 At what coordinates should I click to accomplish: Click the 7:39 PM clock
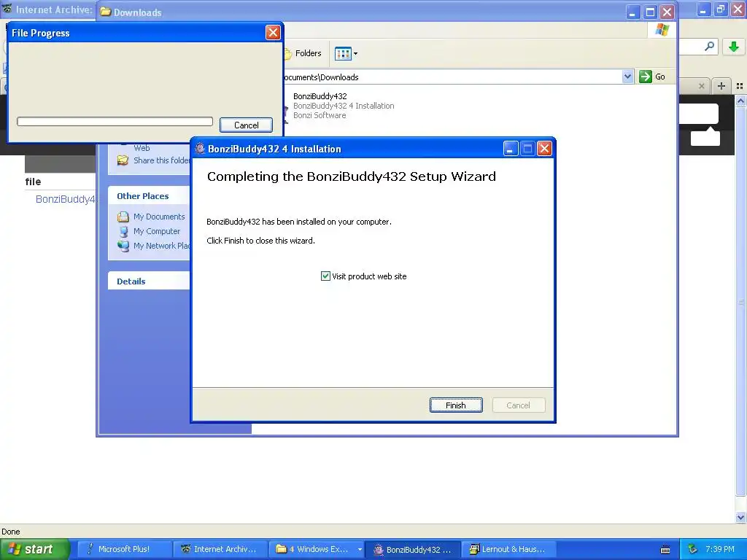(720, 549)
